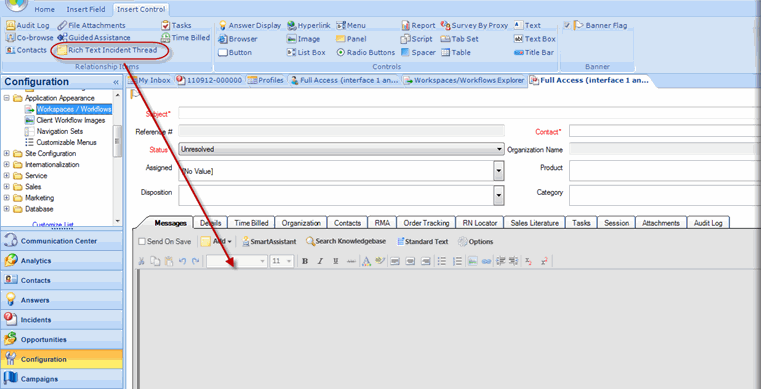
Task: Insert a Title Bar control
Action: point(533,52)
